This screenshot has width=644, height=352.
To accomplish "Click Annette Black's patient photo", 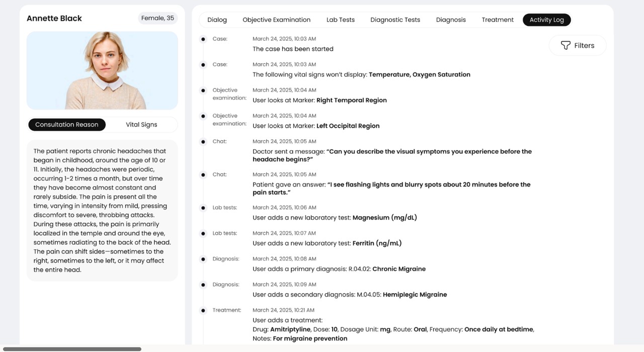I will click(102, 70).
